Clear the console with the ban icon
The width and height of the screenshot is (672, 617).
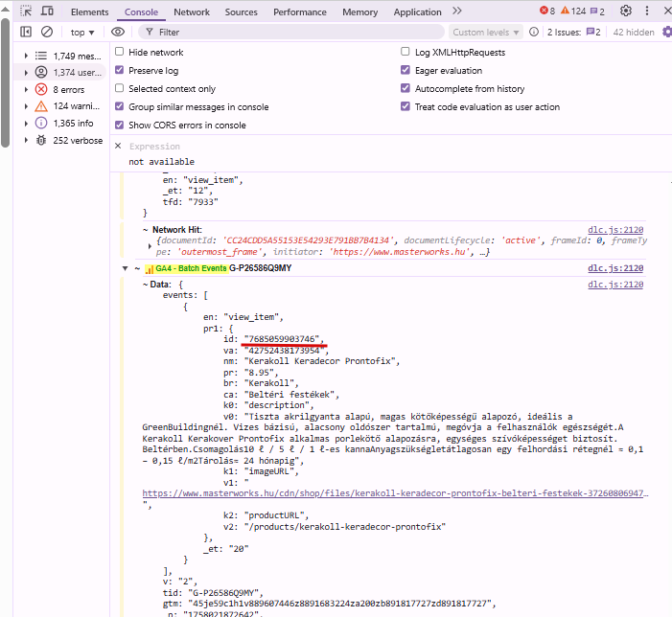[x=47, y=32]
